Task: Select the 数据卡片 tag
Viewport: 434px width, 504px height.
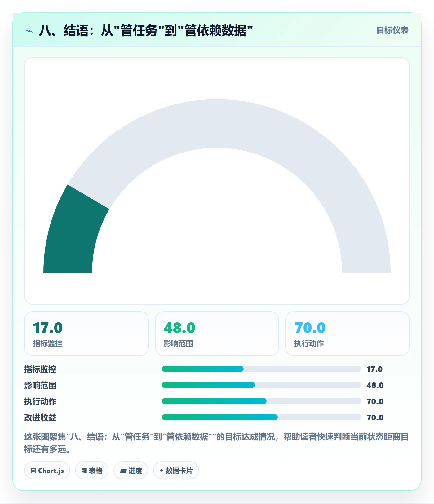Action: click(x=176, y=471)
